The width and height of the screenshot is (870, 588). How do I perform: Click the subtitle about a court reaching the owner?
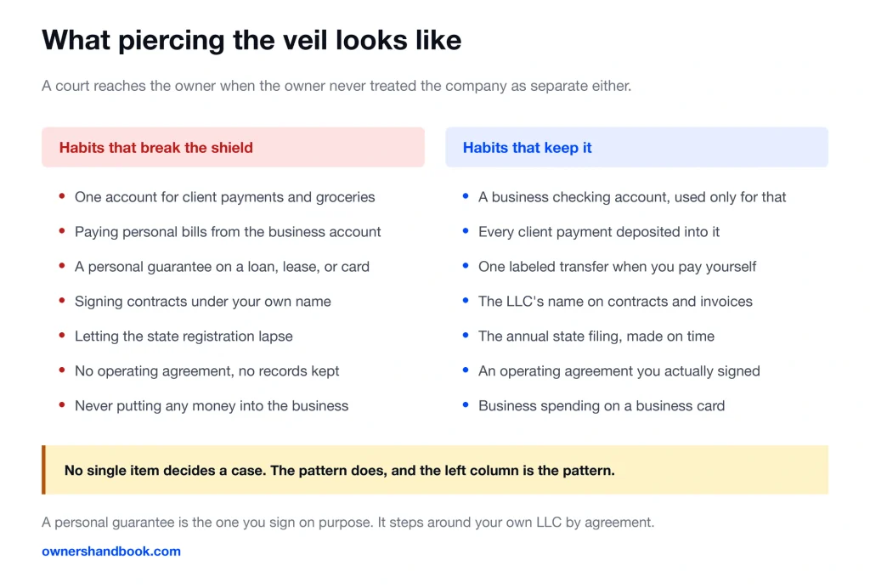(x=336, y=86)
